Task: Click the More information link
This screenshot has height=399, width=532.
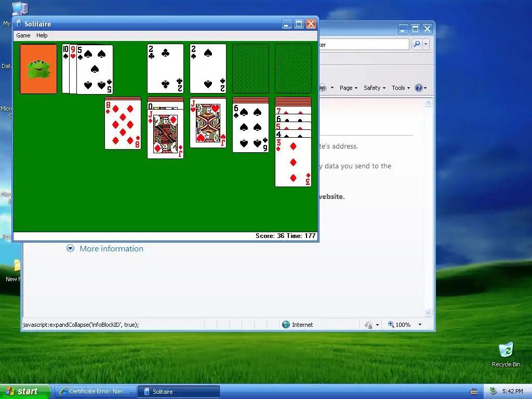Action: coord(111,249)
